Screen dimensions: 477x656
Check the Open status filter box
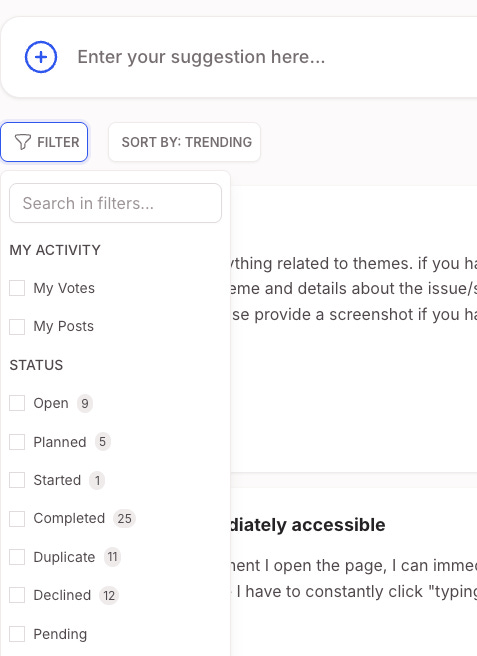click(17, 403)
